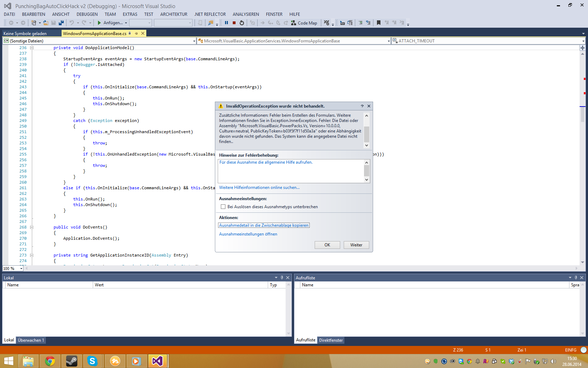
Task: Close the Aufrufliste panel
Action: tap(582, 278)
